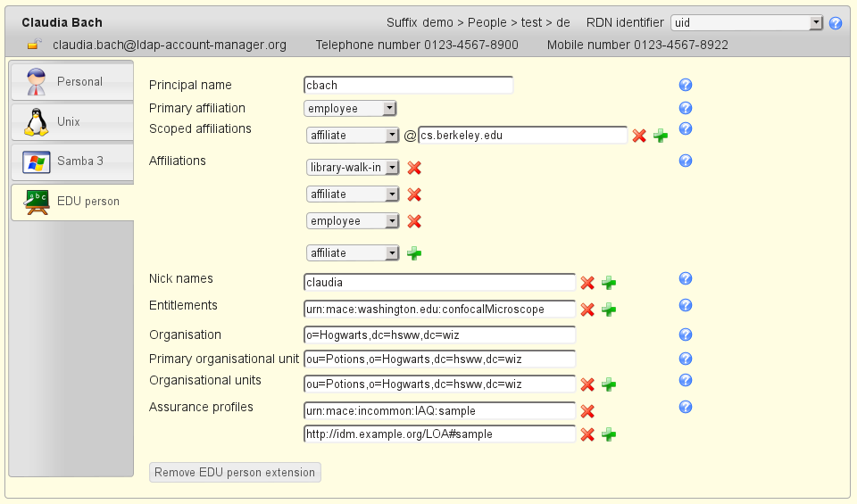The width and height of the screenshot is (857, 504).
Task: Open the Unix tab
Action: click(x=71, y=122)
